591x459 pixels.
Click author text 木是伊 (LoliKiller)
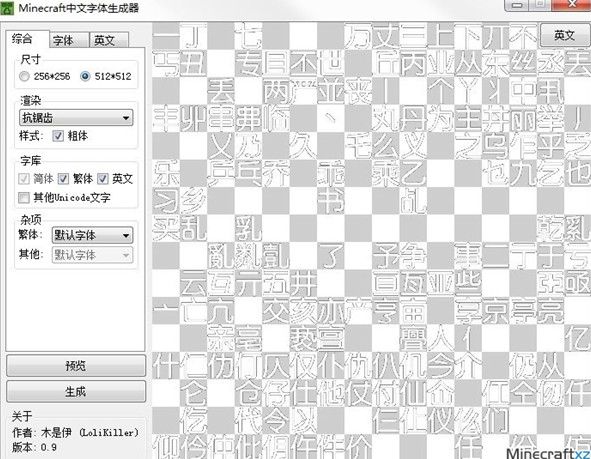point(90,432)
